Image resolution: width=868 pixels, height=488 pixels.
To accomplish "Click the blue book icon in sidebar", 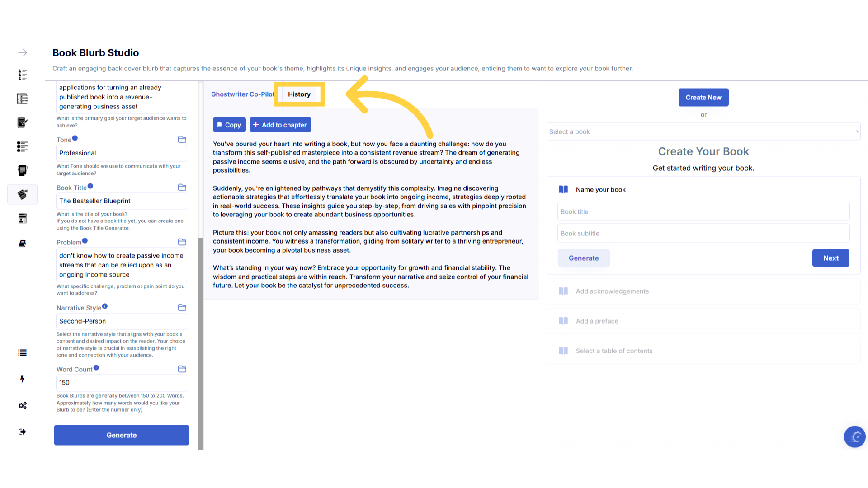I will tap(22, 244).
